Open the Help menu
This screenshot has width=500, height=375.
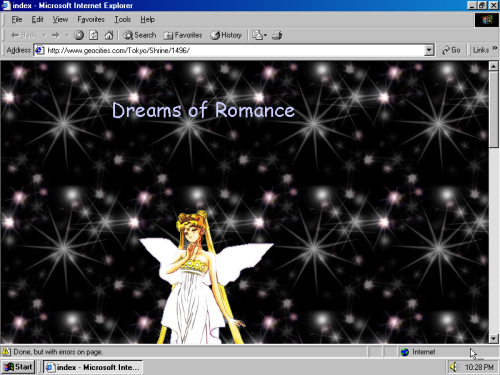147,19
